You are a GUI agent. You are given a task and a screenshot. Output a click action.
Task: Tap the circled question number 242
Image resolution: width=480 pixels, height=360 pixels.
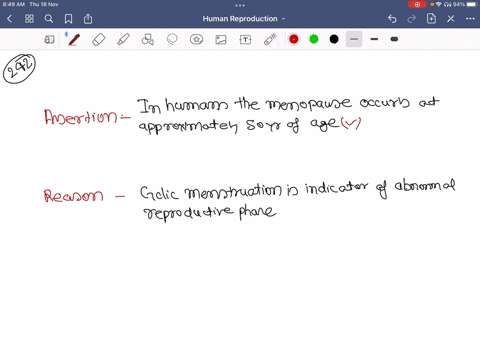(x=19, y=69)
